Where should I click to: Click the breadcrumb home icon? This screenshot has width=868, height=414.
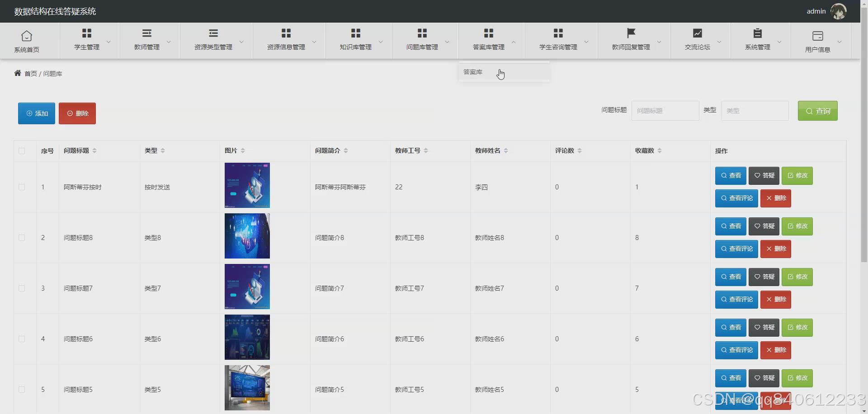[x=17, y=73]
